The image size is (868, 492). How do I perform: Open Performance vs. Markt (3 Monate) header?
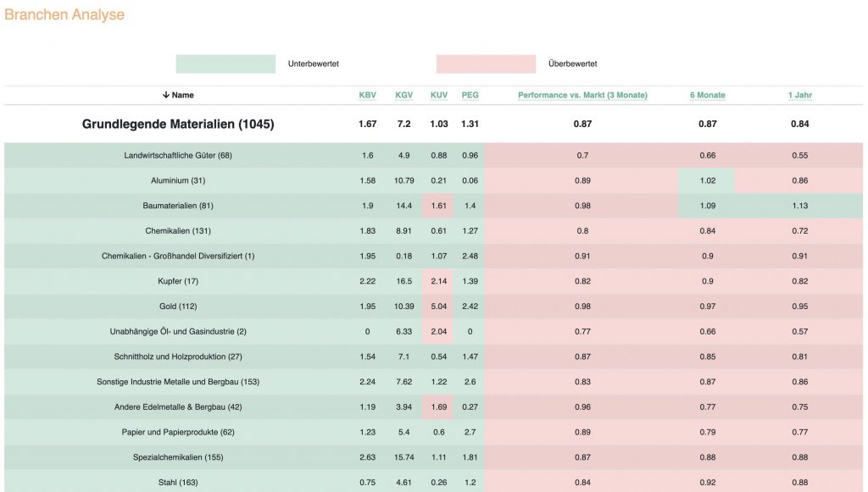point(582,96)
